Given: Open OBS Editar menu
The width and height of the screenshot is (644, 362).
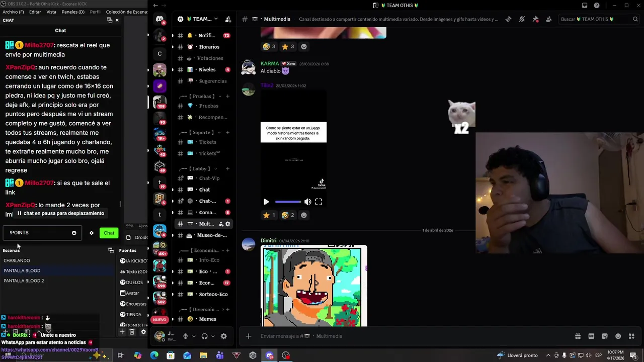Looking at the screenshot, I should 35,12.
